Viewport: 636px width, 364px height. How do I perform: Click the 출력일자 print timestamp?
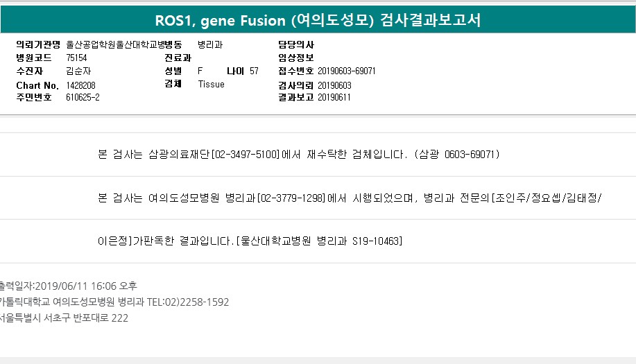point(68,286)
